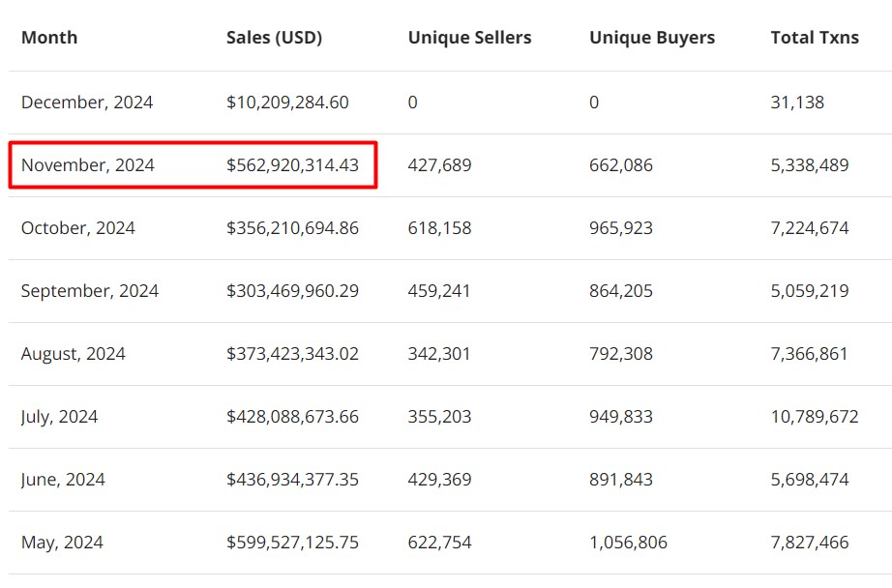Click the Unique Buyers column header
This screenshot has height=588, width=892.
coord(652,38)
